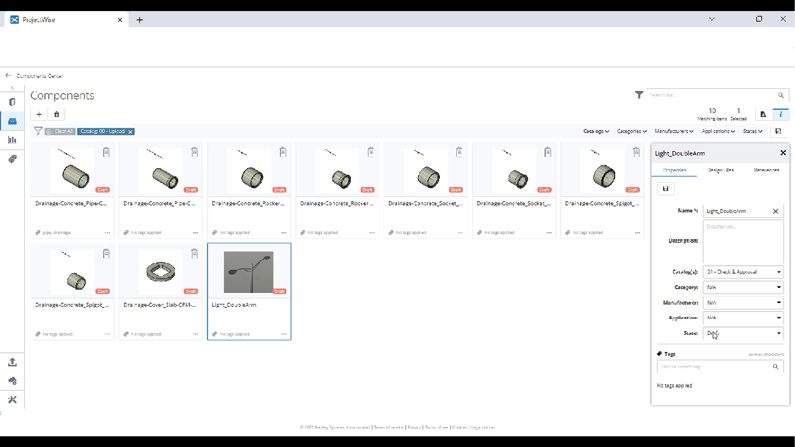The height and width of the screenshot is (447, 795).
Task: Switch to the Design Files tab
Action: pyautogui.click(x=721, y=170)
